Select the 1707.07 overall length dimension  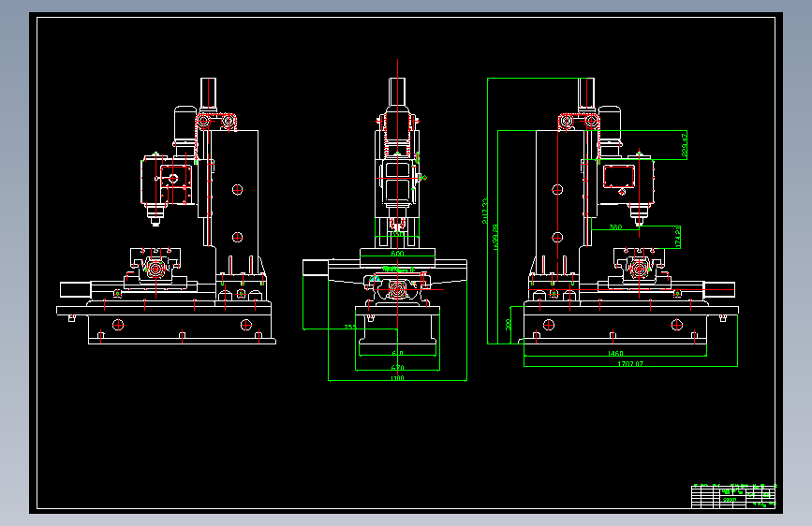point(630,364)
